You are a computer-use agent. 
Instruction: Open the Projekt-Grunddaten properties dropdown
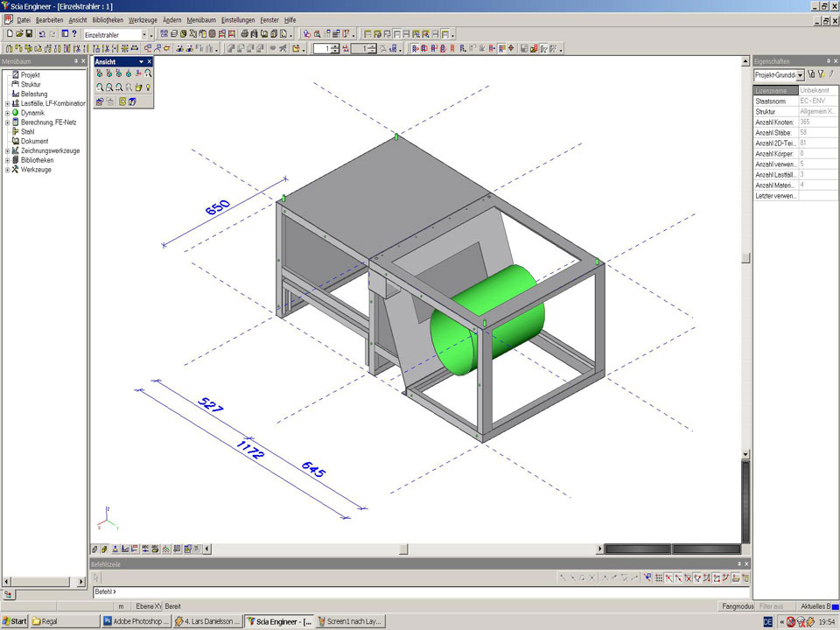800,75
